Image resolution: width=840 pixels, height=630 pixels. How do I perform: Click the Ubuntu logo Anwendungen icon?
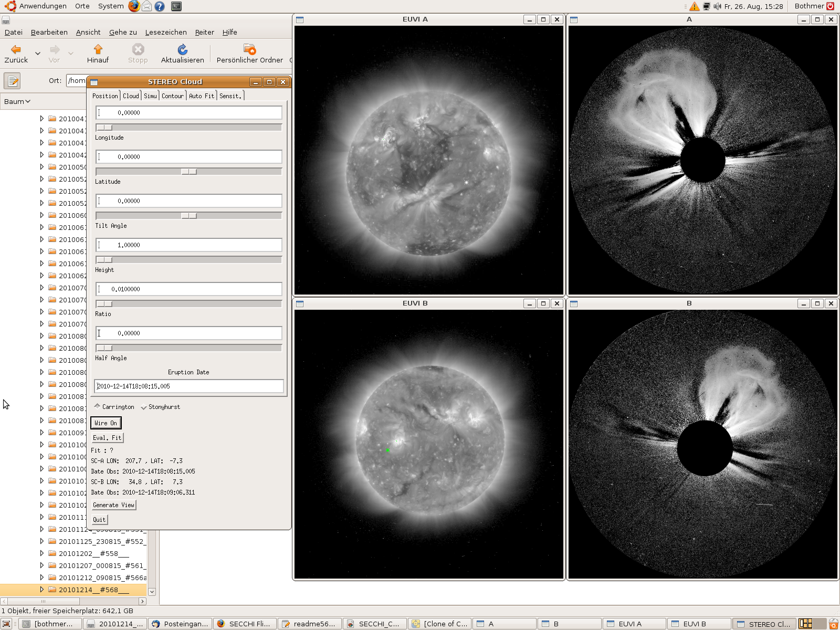coord(10,6)
